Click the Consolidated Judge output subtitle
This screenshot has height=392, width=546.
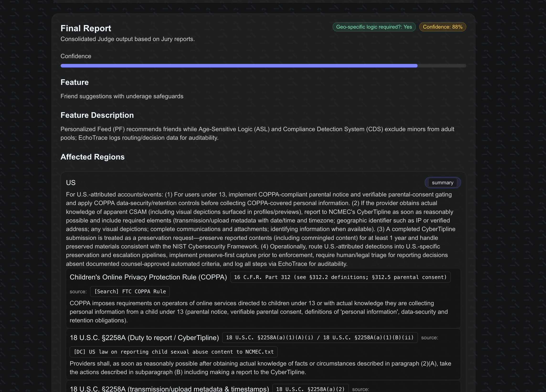[127, 39]
